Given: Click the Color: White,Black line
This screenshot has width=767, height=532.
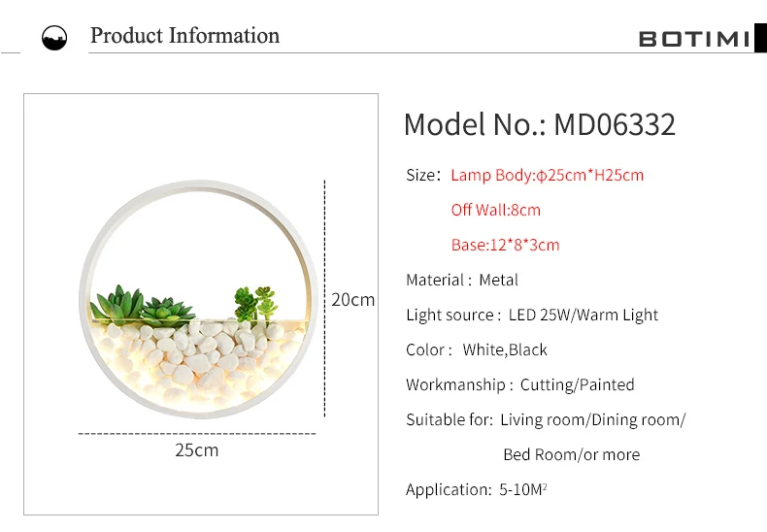Looking at the screenshot, I should [477, 349].
